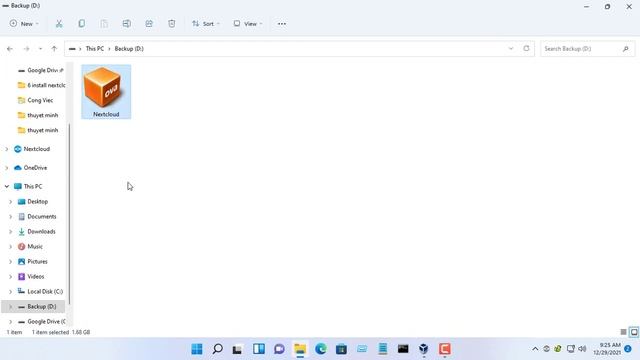This screenshot has width=640, height=360.
Task: Click the Paste icon in toolbar
Action: click(x=104, y=24)
